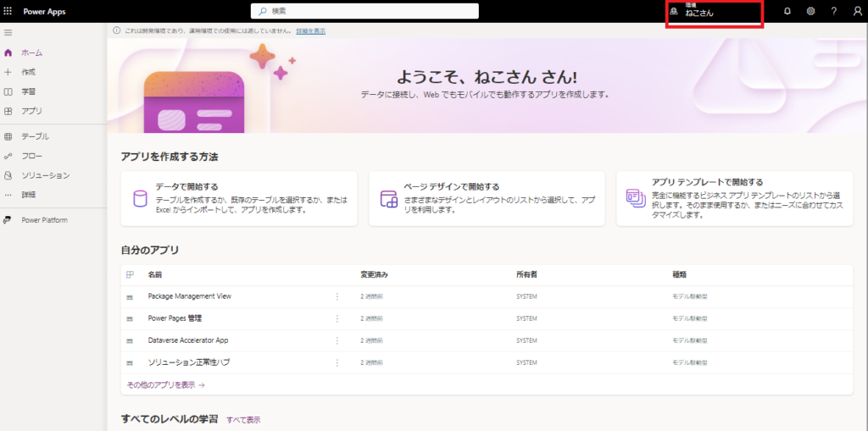Open the settings gear icon
868x431 pixels.
[810, 11]
